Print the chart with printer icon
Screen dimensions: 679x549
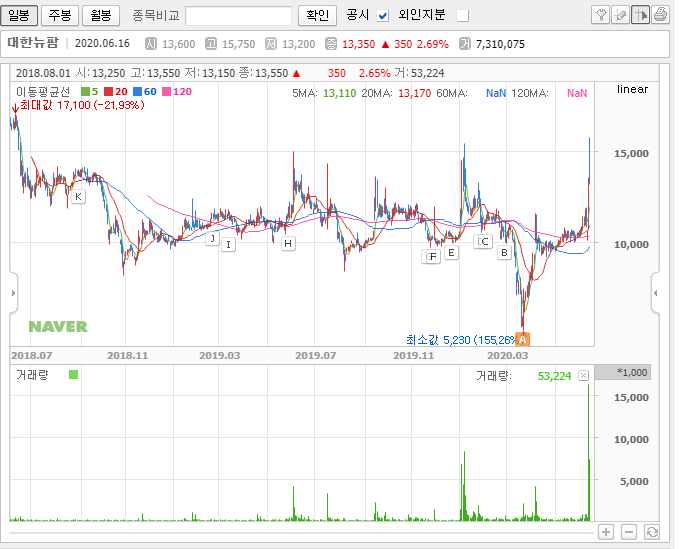[660, 15]
